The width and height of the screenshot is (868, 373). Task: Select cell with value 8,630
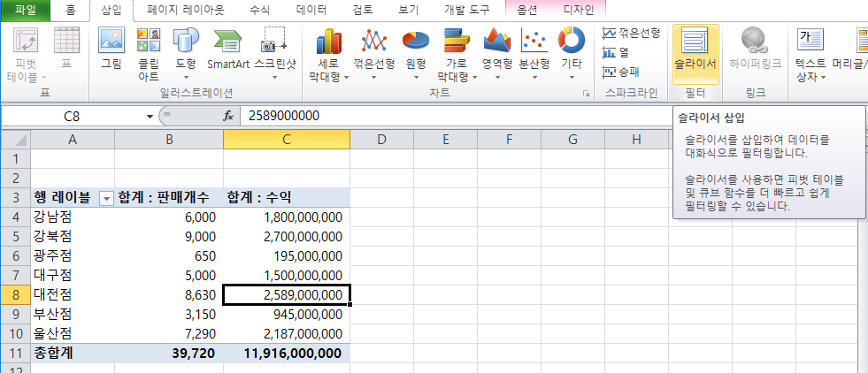point(169,294)
